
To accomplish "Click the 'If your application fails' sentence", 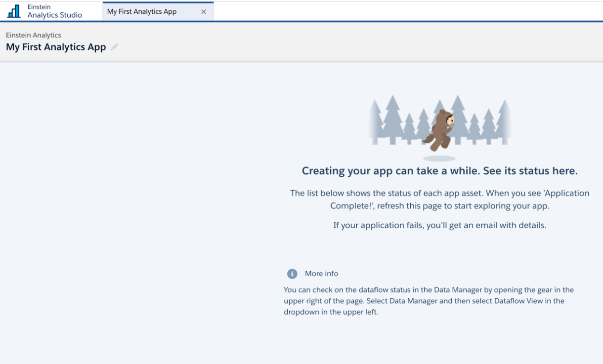I will pyautogui.click(x=440, y=225).
